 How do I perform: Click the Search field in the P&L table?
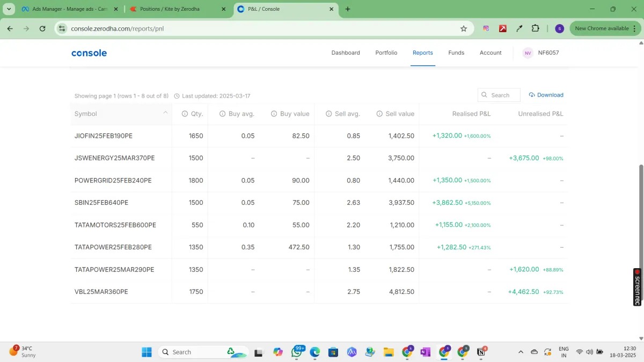tap(499, 95)
